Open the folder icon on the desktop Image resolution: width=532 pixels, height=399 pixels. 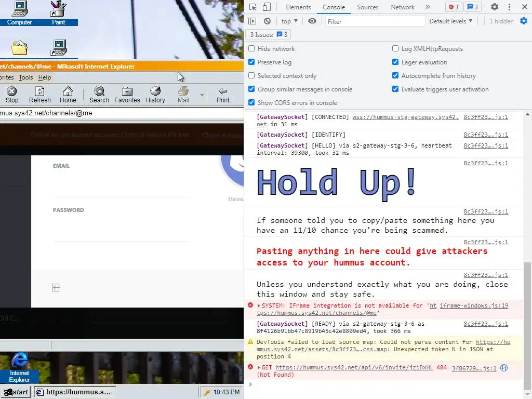point(19,47)
